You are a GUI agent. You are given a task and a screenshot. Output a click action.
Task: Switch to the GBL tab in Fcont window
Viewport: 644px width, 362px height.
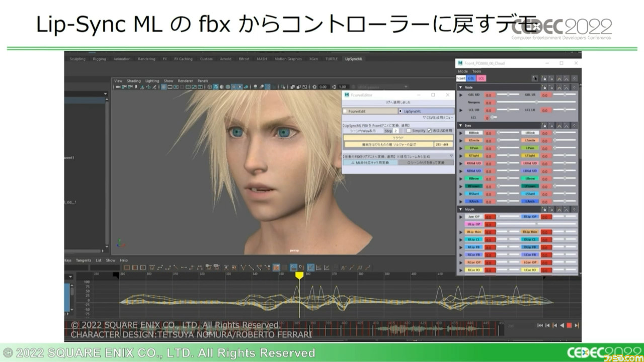[471, 78]
